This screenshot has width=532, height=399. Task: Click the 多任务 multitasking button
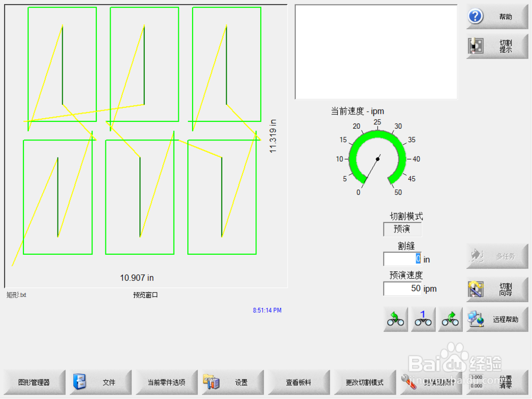[497, 256]
